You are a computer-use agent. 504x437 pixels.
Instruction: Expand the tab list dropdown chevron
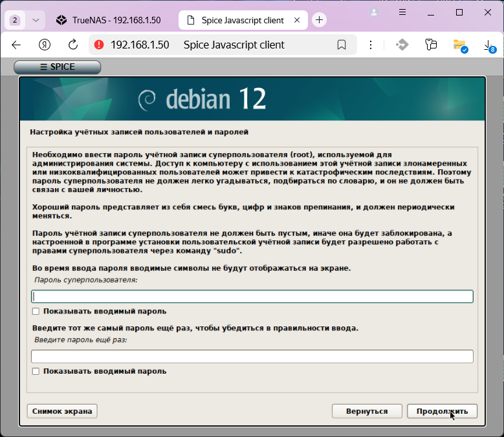36,20
